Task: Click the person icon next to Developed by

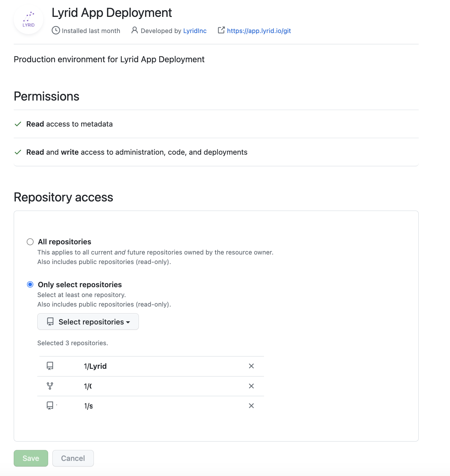Action: (x=134, y=30)
